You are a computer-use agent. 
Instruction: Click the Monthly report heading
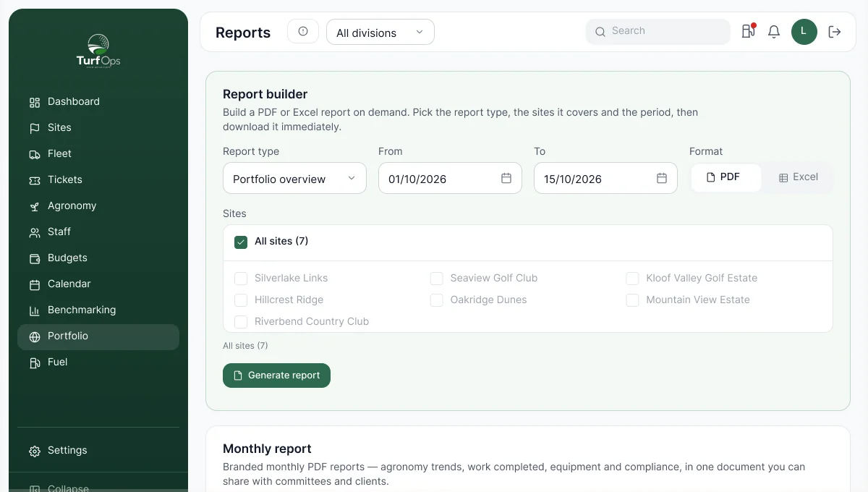pos(268,449)
